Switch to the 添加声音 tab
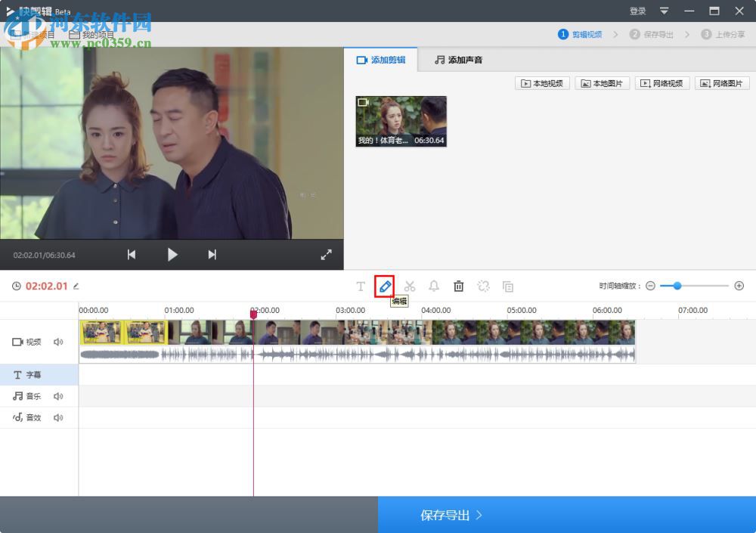This screenshot has width=756, height=533. (459, 60)
